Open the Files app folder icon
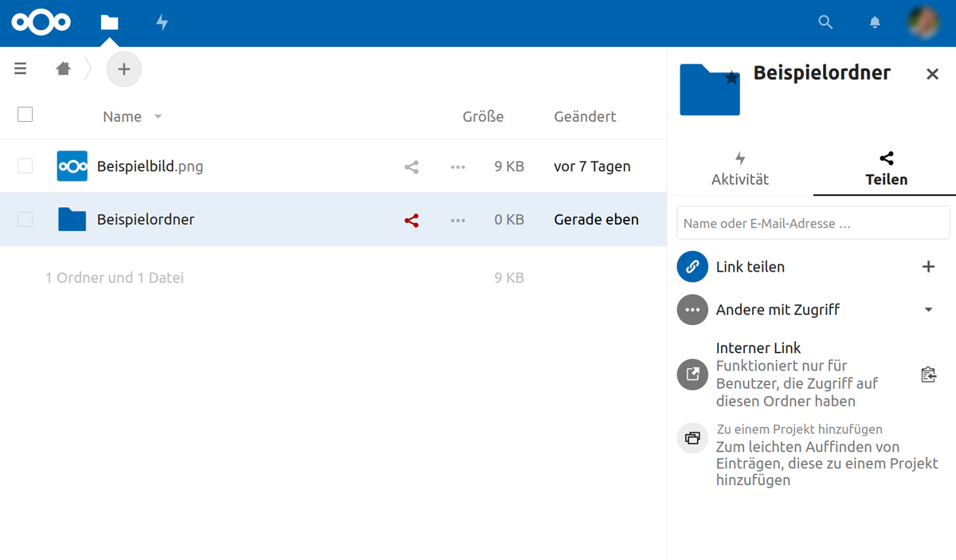 click(109, 22)
